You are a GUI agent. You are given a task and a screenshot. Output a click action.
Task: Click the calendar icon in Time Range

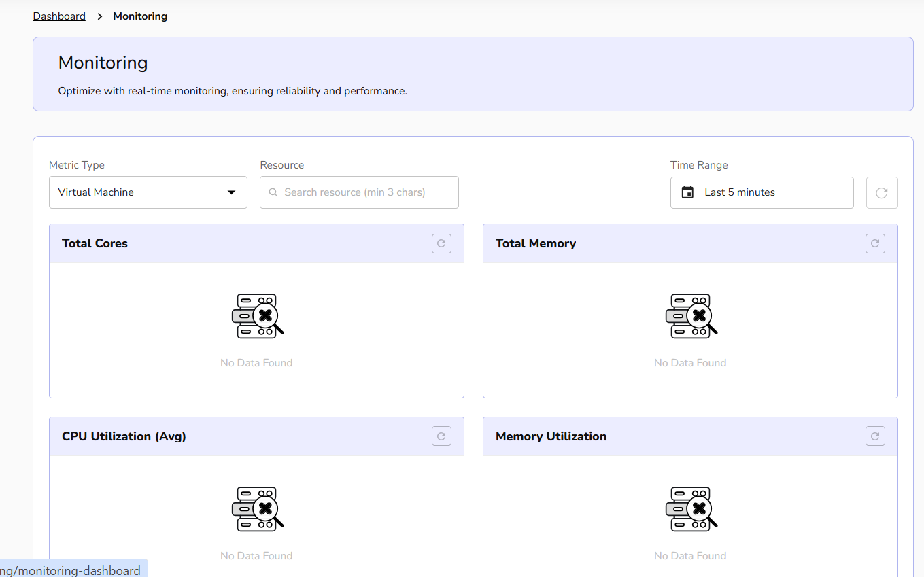687,192
